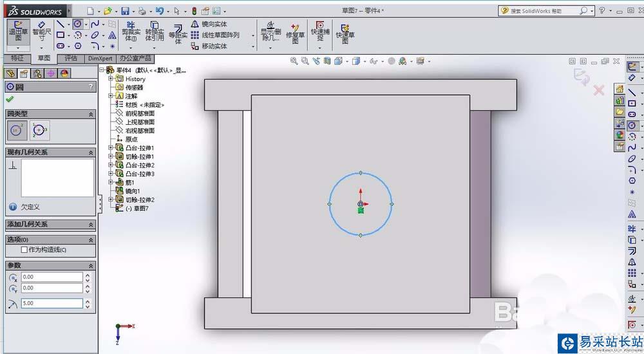Click Rapid Sketch (快速草图)

[345, 33]
